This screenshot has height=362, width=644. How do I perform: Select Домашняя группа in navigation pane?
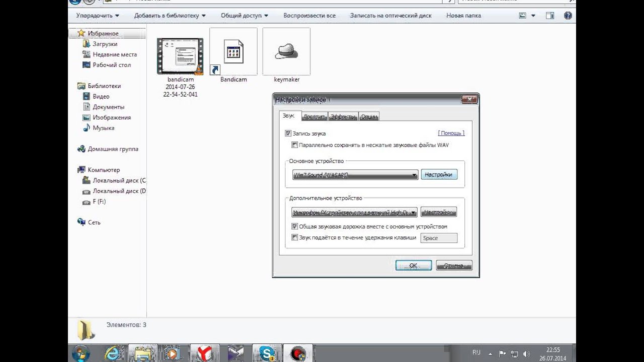[x=113, y=149]
